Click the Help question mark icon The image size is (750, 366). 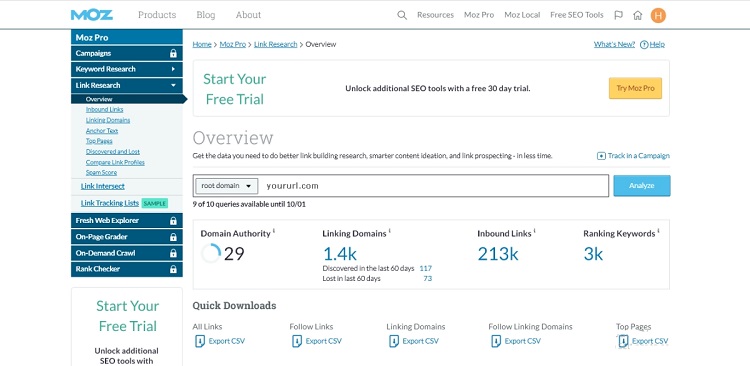coord(644,44)
